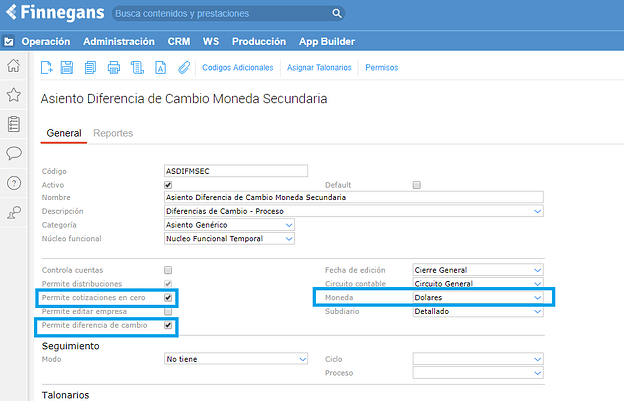Viewport: 624px width, 401px height.
Task: Open the Administración menu
Action: tap(119, 42)
